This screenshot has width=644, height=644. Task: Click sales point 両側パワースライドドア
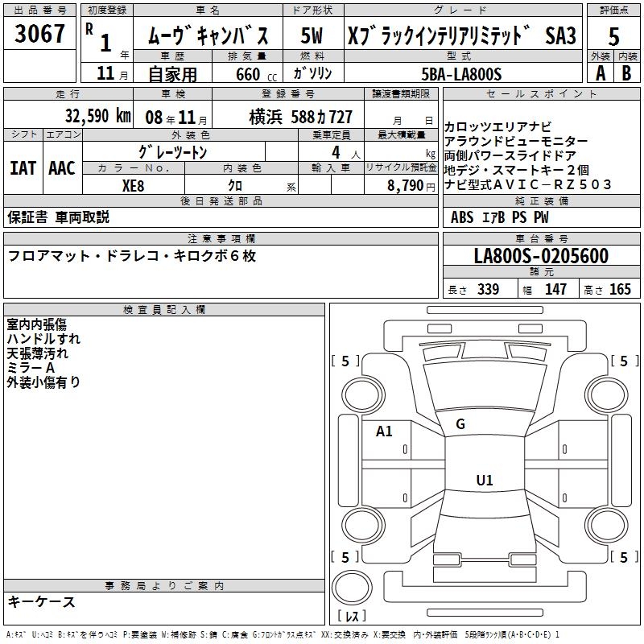coord(510,155)
